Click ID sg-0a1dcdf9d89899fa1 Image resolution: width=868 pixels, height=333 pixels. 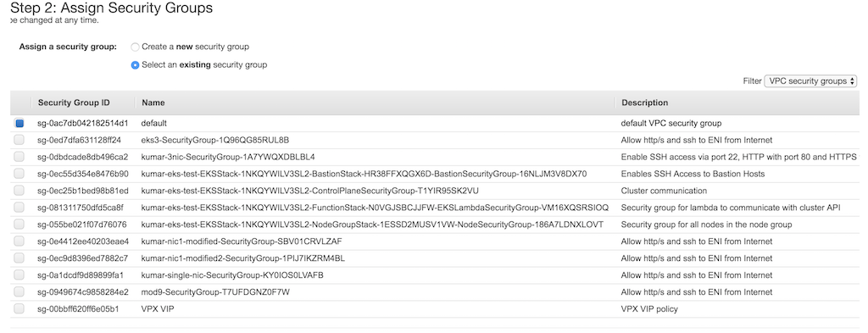coord(81,275)
